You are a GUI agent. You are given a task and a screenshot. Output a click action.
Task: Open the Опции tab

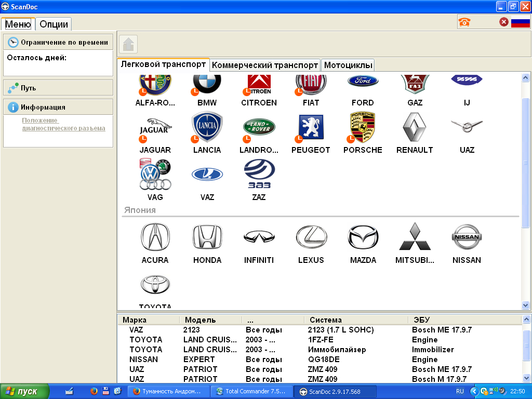(x=54, y=24)
